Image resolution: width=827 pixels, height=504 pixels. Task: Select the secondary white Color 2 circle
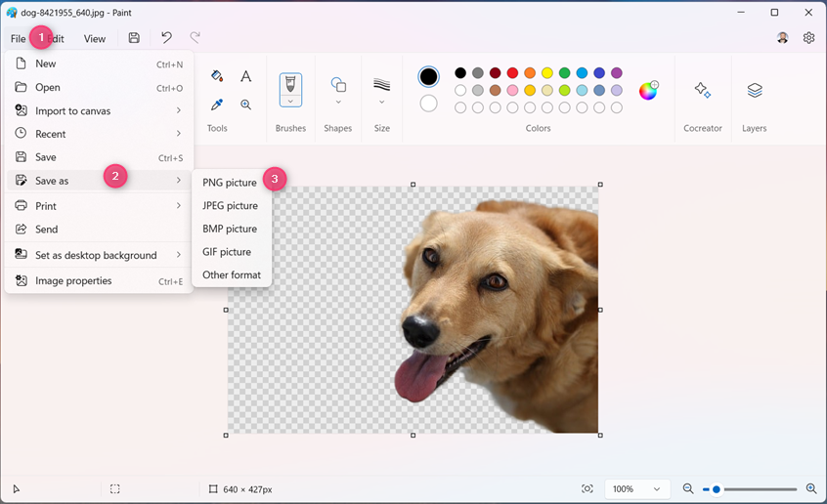tap(428, 104)
